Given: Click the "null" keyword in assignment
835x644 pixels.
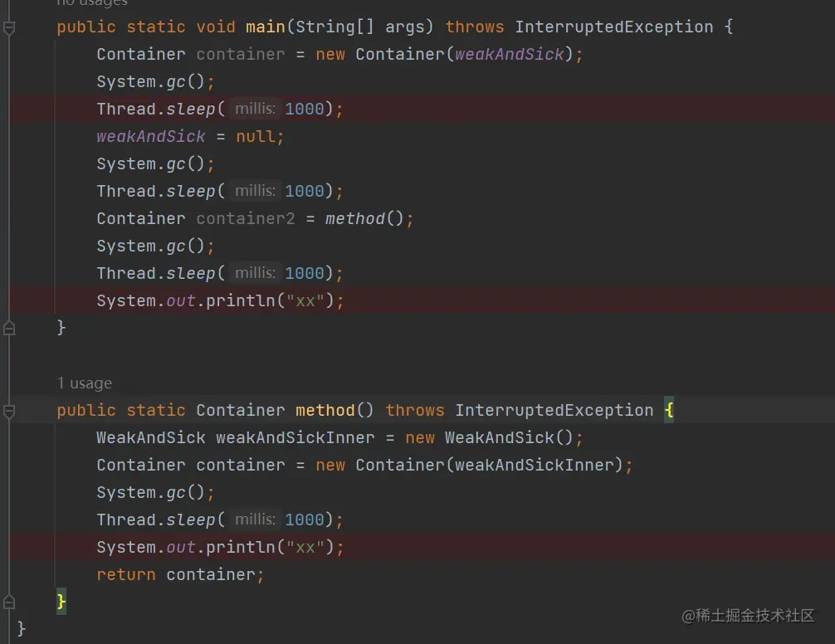Looking at the screenshot, I should [x=256, y=137].
